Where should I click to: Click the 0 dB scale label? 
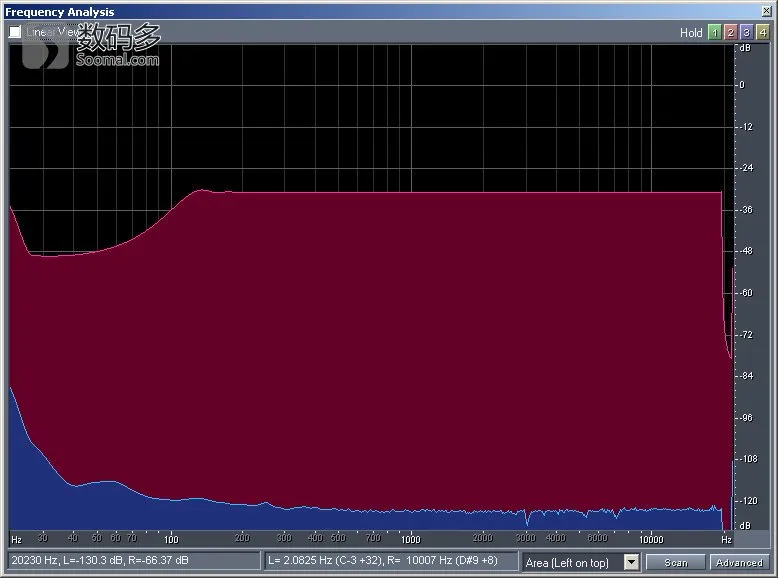click(x=742, y=85)
